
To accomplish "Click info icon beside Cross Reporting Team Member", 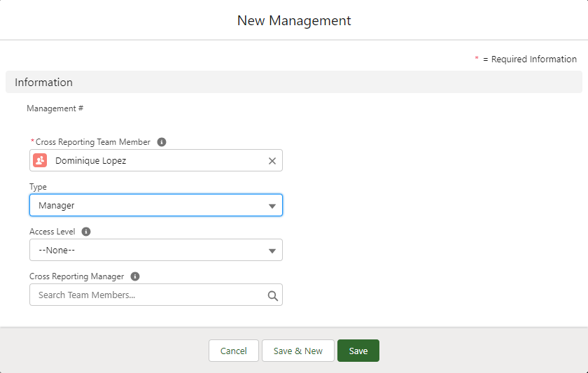I will pyautogui.click(x=162, y=142).
